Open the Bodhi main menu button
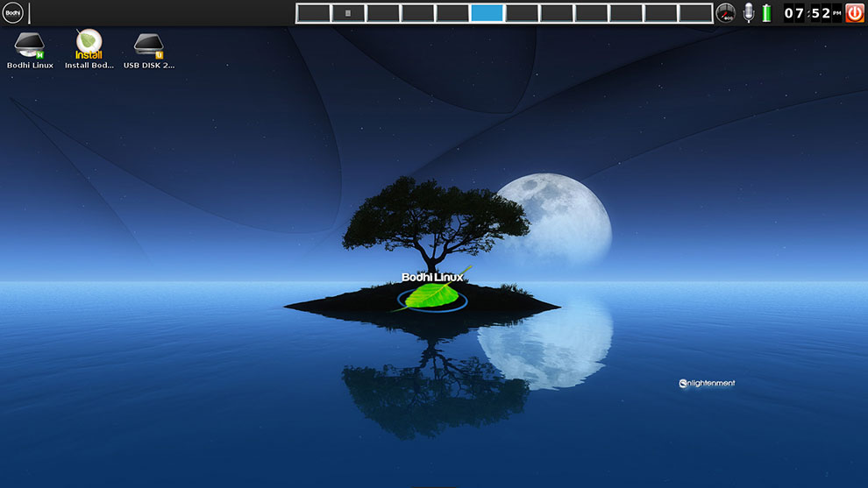 pyautogui.click(x=13, y=13)
